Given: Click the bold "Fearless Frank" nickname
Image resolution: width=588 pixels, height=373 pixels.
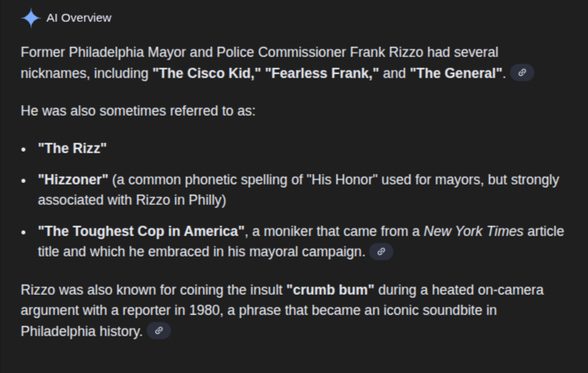Looking at the screenshot, I should tap(322, 73).
